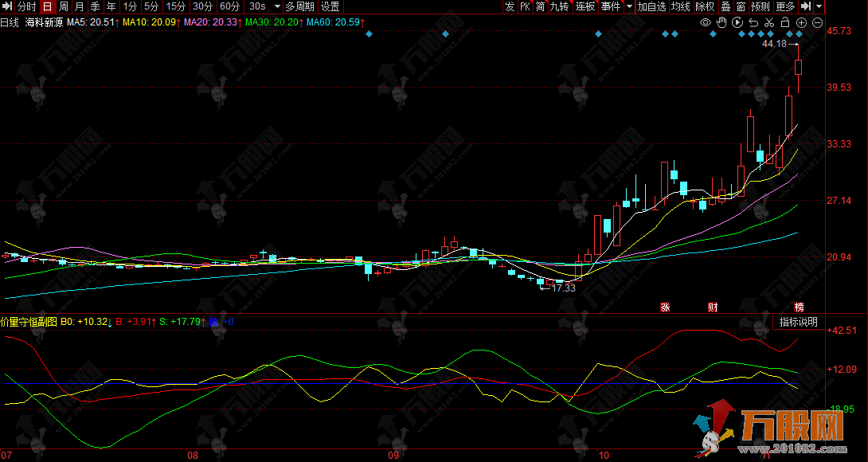
Task: Click the circular replay play icon
Action: click(x=737, y=22)
